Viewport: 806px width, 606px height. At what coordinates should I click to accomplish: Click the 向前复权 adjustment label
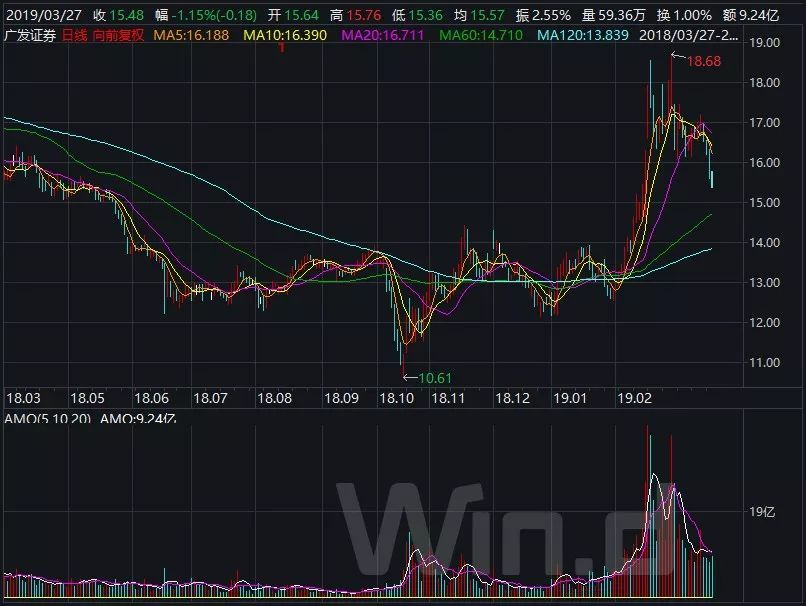[x=119, y=35]
